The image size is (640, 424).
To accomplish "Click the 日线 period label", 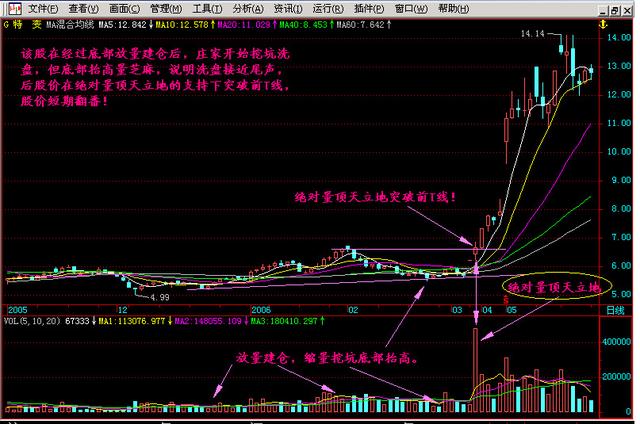I will click(615, 311).
